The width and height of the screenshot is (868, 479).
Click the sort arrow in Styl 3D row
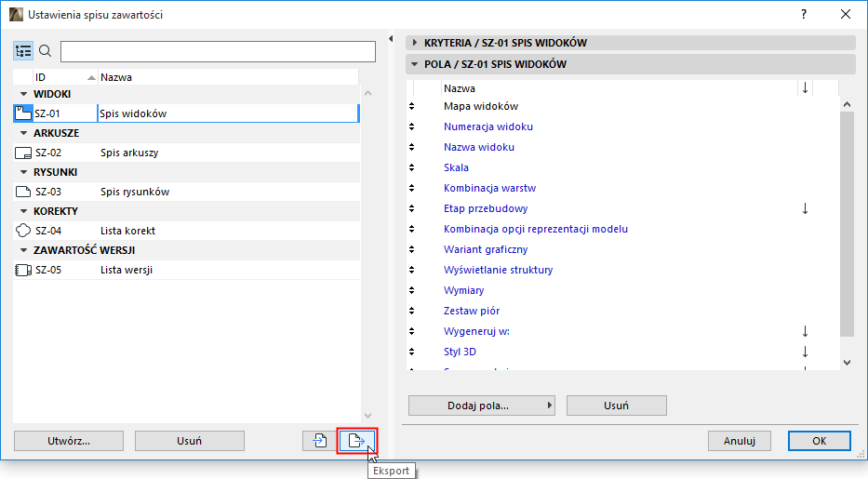pos(805,352)
